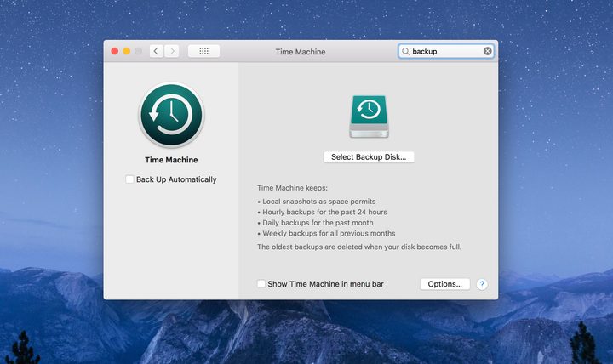Click 'Hourly backups for the past 24 hours'
Screen dimensions: 613x364
click(322, 212)
